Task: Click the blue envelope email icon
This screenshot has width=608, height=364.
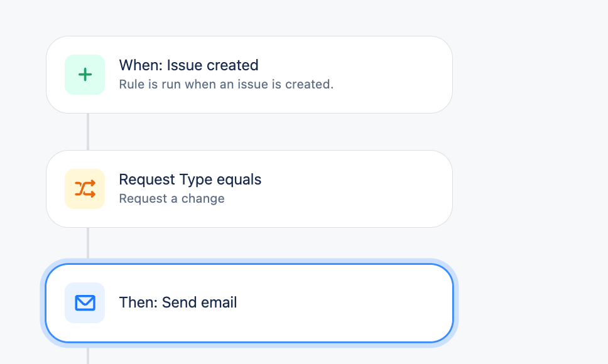Action: (85, 303)
